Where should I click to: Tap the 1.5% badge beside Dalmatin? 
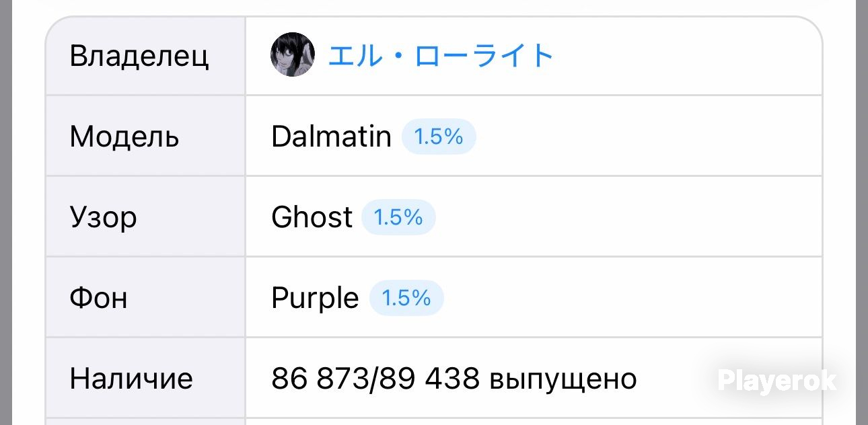point(439,137)
